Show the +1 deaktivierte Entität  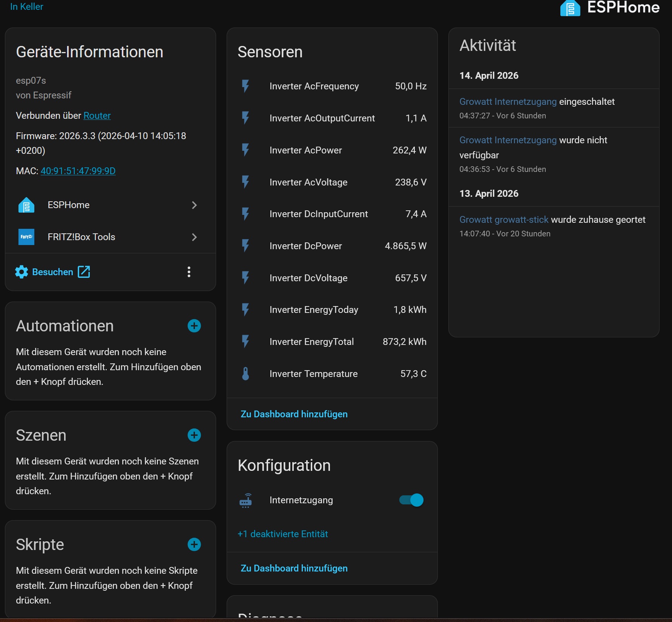[x=282, y=534]
